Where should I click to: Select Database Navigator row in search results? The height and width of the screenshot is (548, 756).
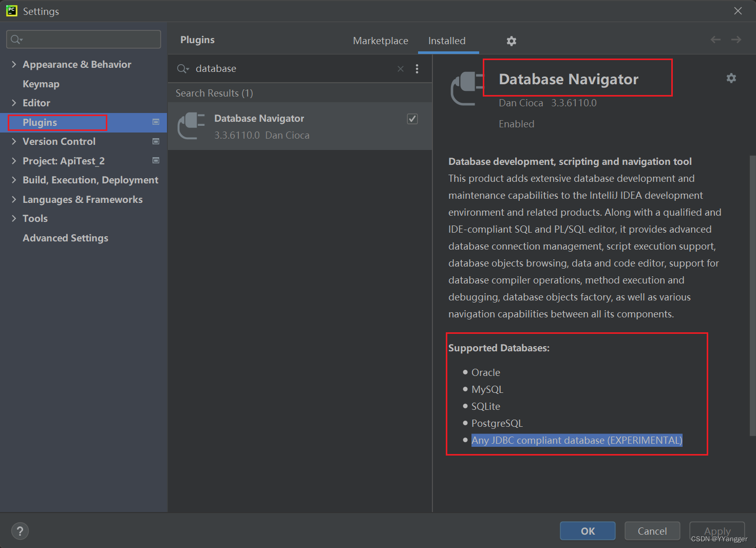click(x=300, y=126)
